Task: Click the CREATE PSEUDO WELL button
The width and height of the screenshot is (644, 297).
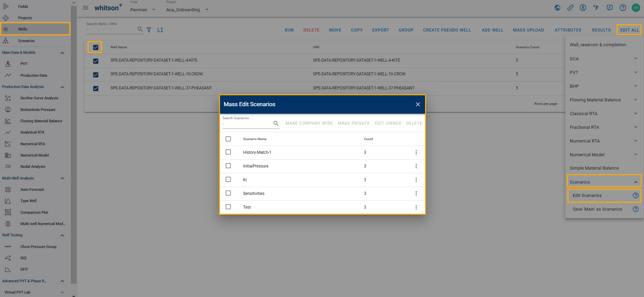Action: 447,30
